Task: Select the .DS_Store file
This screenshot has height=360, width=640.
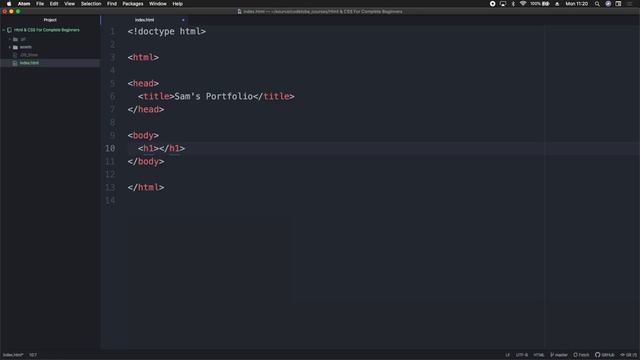Action: click(29, 55)
